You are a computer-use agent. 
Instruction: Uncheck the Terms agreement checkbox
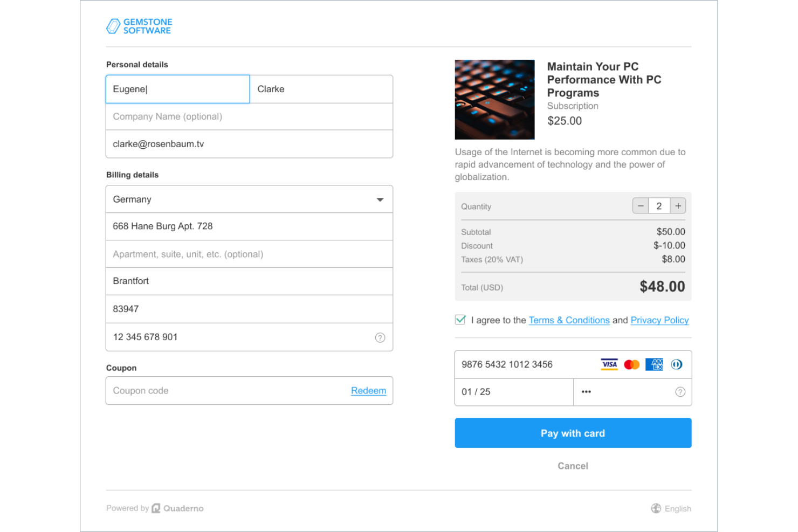tap(460, 320)
